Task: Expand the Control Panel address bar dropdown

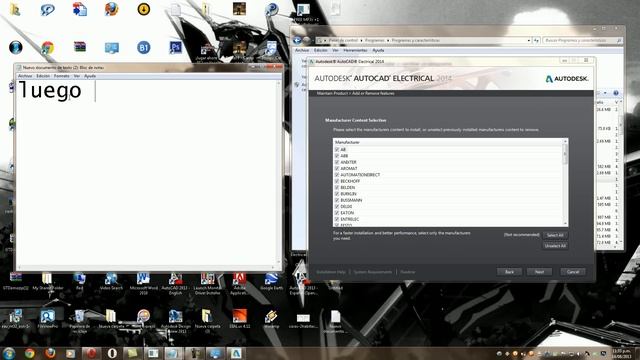Action: click(529, 40)
